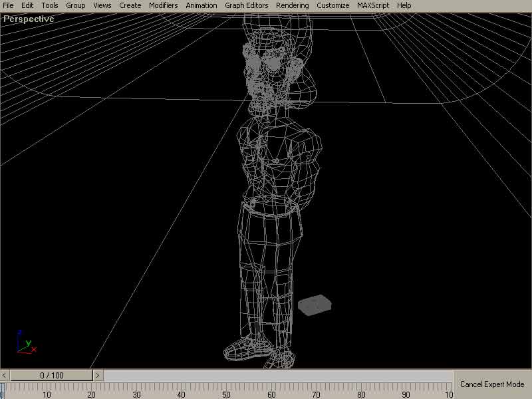
Task: Open the Help menu
Action: pos(404,5)
